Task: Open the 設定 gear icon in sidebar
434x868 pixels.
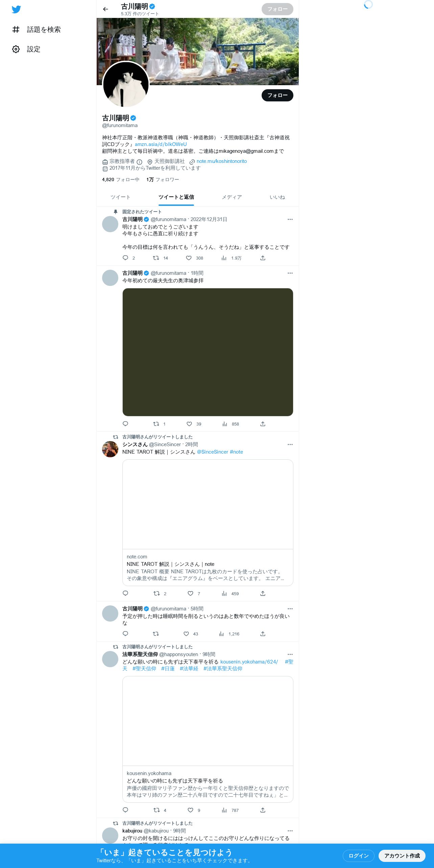Action: (x=16, y=49)
